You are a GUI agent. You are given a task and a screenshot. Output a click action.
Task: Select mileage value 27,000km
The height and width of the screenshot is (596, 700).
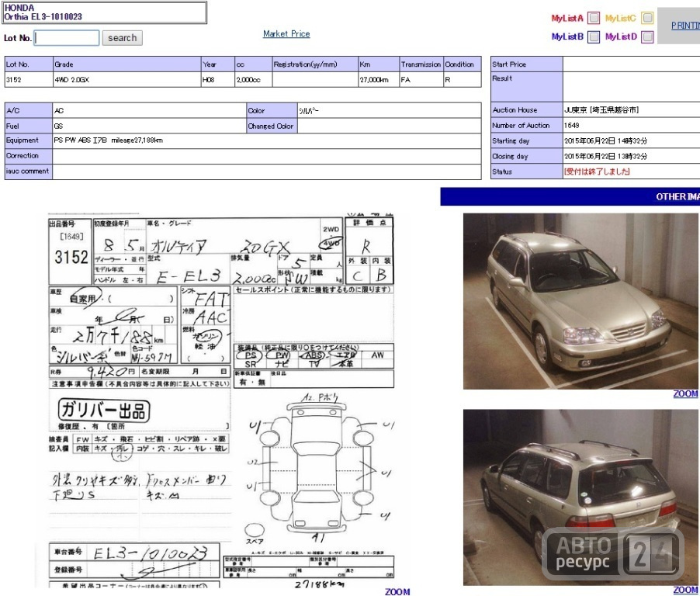click(x=374, y=79)
